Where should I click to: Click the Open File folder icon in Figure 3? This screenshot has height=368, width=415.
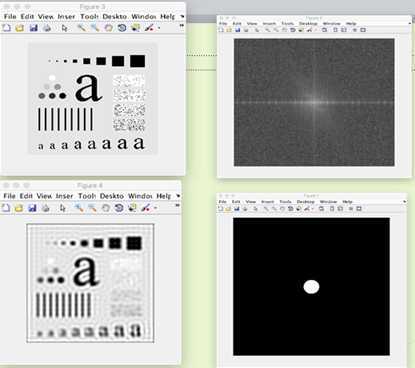[20, 28]
